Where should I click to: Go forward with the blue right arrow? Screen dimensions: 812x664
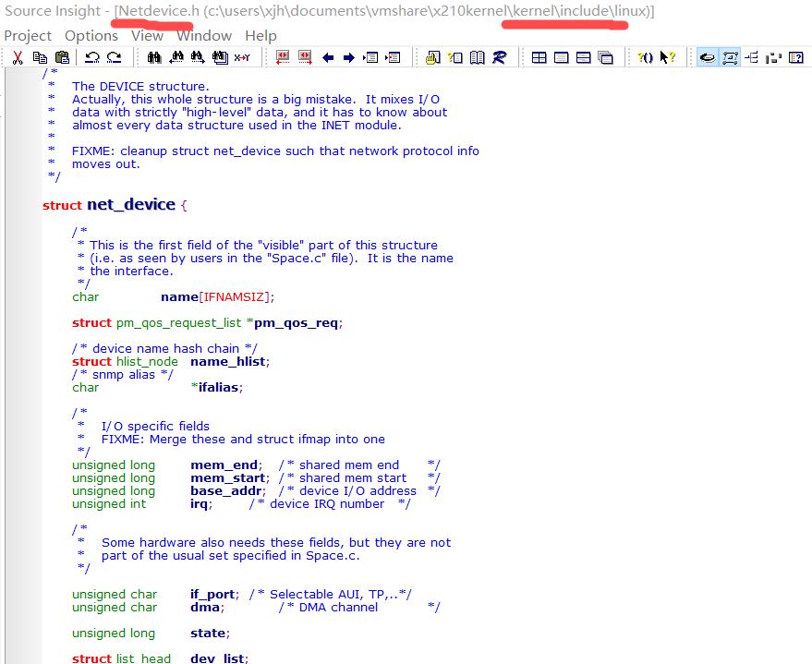349,57
